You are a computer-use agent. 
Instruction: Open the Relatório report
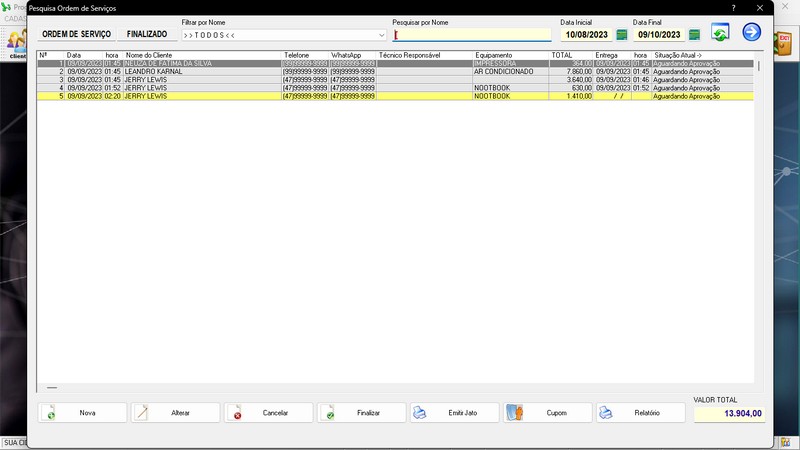641,413
